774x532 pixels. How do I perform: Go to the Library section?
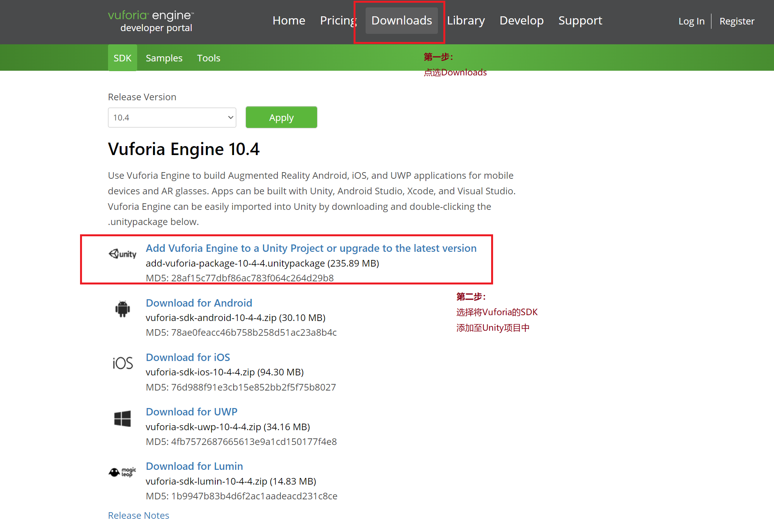[x=465, y=20]
